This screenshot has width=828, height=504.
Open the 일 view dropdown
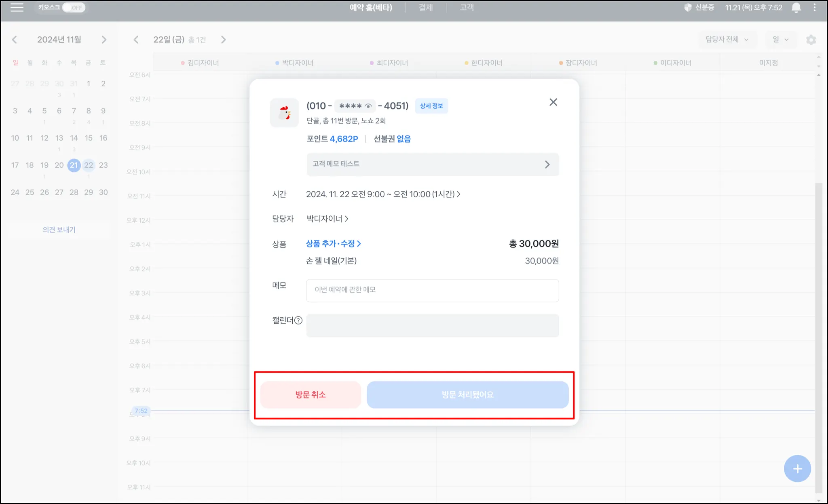point(780,40)
